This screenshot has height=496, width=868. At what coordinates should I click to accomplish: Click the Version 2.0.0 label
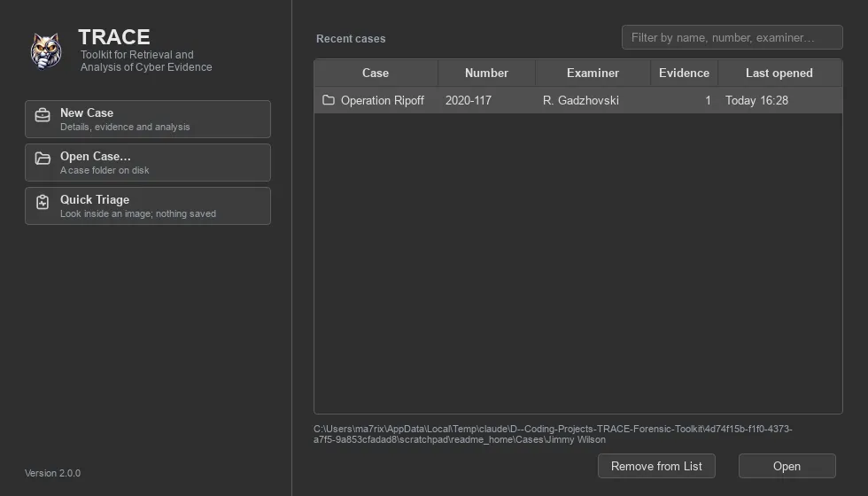coord(52,473)
